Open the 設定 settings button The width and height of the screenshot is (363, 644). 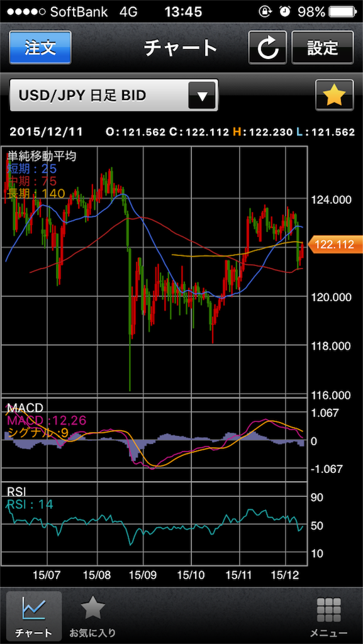[322, 48]
